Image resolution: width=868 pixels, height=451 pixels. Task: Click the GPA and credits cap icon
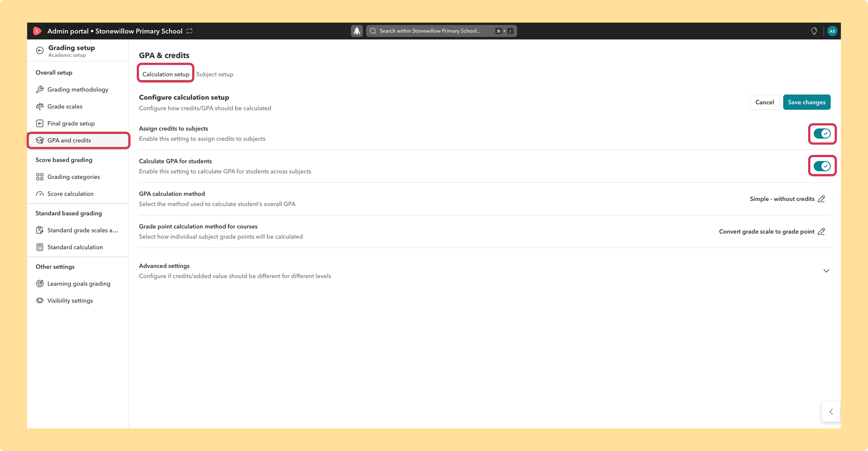click(x=40, y=140)
